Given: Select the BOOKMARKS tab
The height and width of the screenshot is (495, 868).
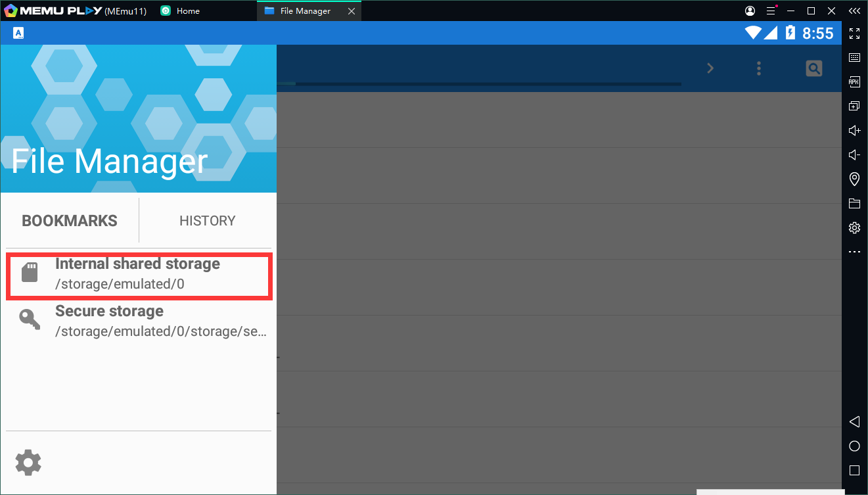Looking at the screenshot, I should (x=70, y=221).
